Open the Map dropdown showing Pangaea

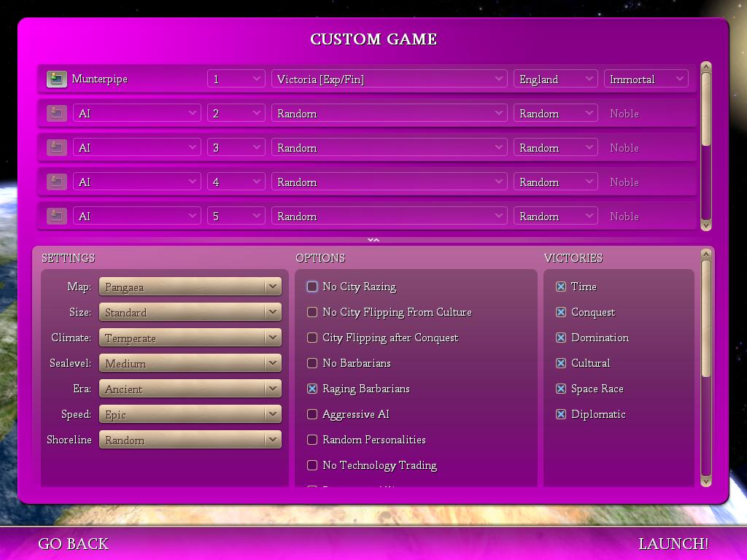point(190,287)
